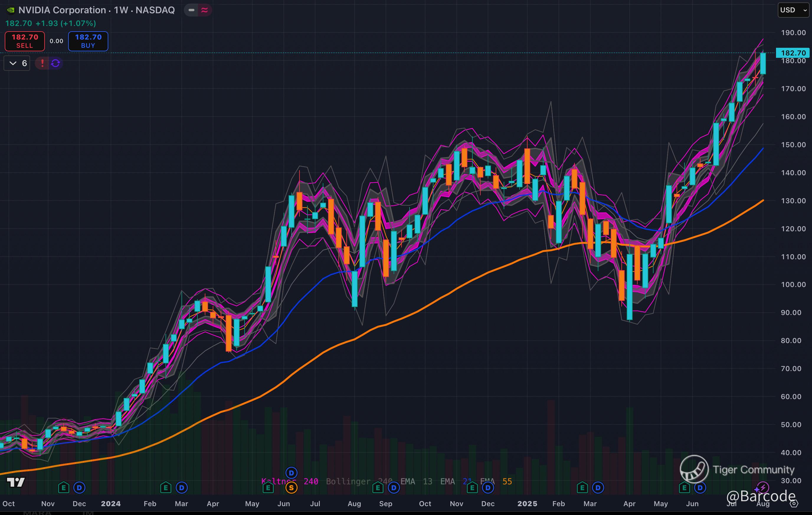This screenshot has height=515, width=812.
Task: Click the earnings E marker near August 2024
Action: (378, 487)
